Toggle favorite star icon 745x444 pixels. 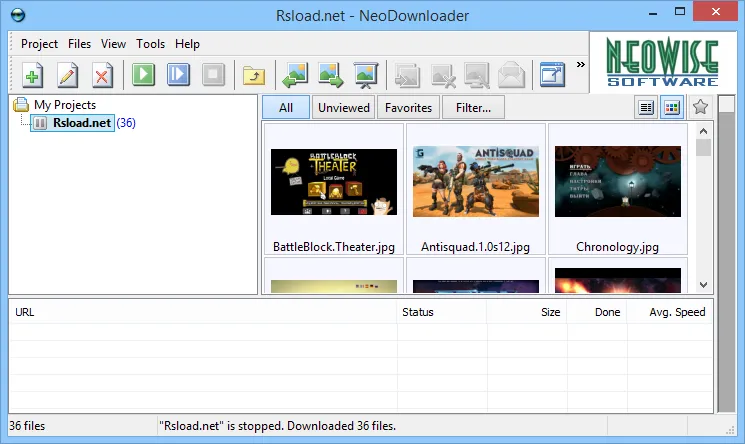point(700,107)
